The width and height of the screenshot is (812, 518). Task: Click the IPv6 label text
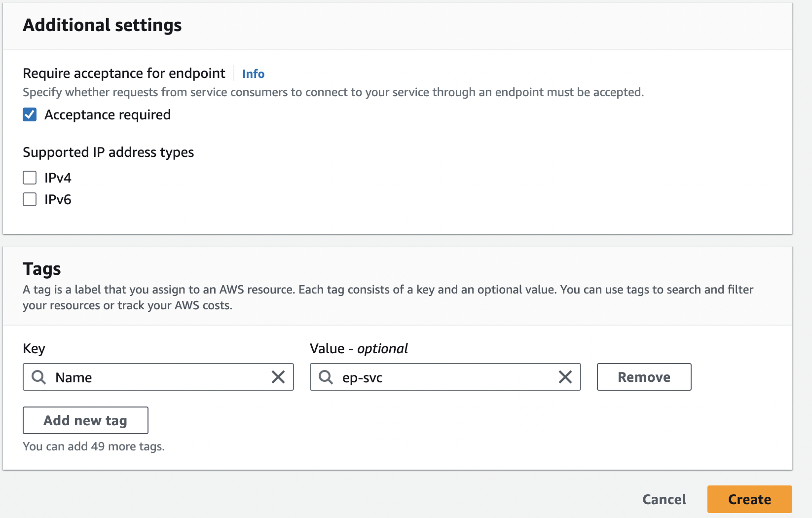pyautogui.click(x=58, y=199)
